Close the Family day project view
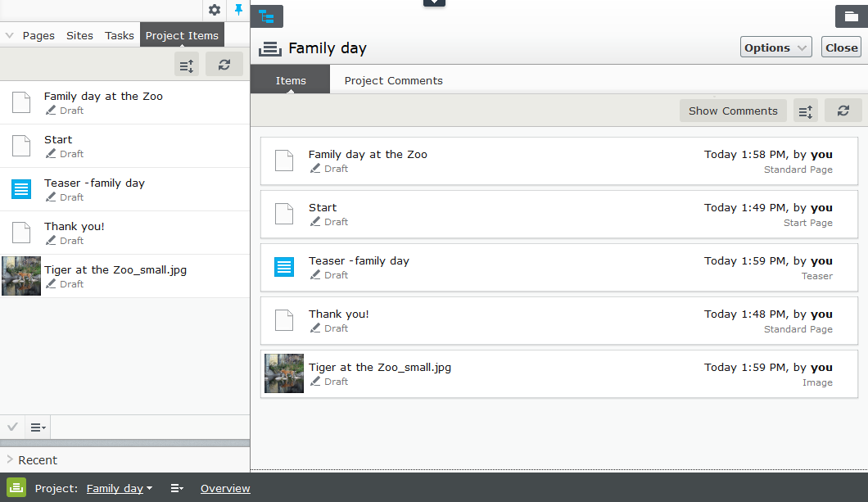Screen dimensions: 868x502 (x=841, y=47)
